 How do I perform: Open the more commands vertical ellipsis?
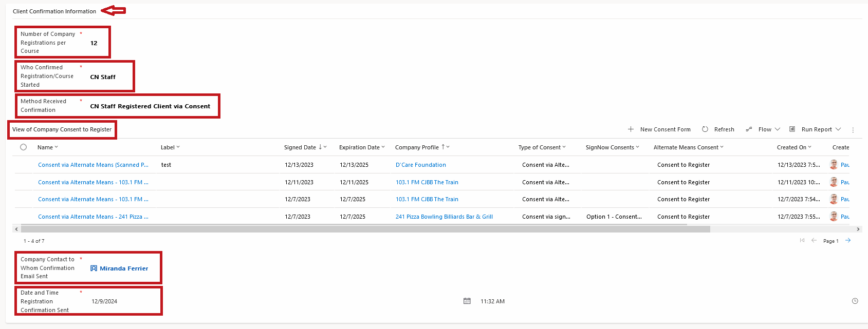(x=853, y=130)
